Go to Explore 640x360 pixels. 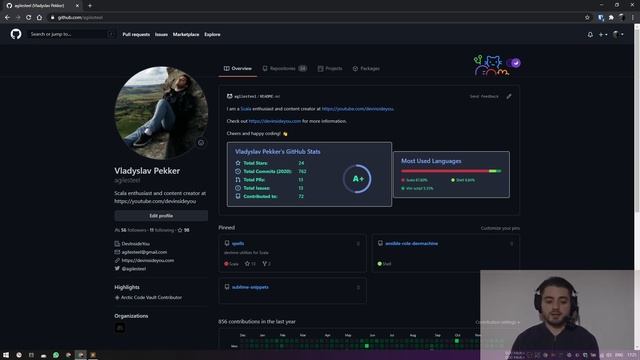coord(212,35)
